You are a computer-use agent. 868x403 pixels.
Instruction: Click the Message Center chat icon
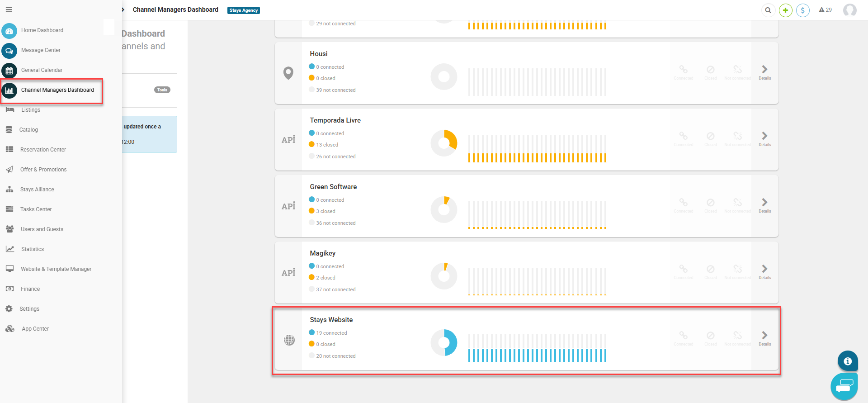pos(9,51)
